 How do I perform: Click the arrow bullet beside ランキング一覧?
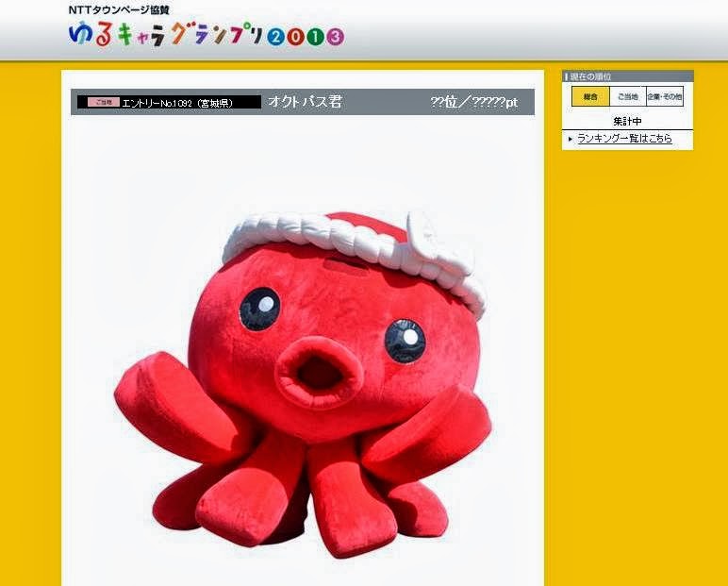(571, 139)
